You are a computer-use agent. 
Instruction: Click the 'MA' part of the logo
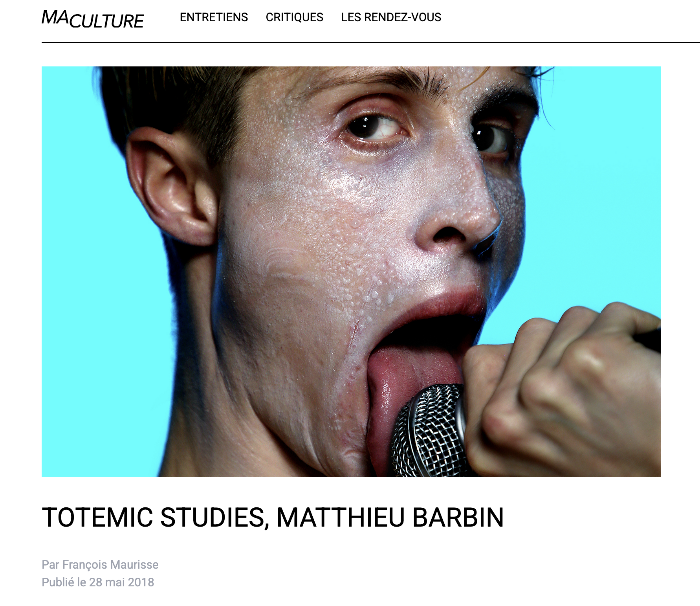56,17
